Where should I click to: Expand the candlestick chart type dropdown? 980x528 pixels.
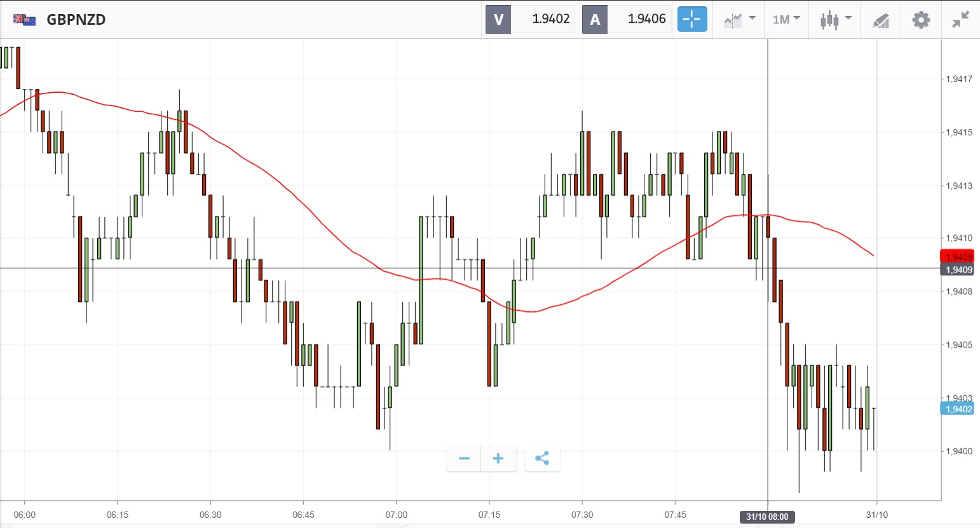click(848, 18)
